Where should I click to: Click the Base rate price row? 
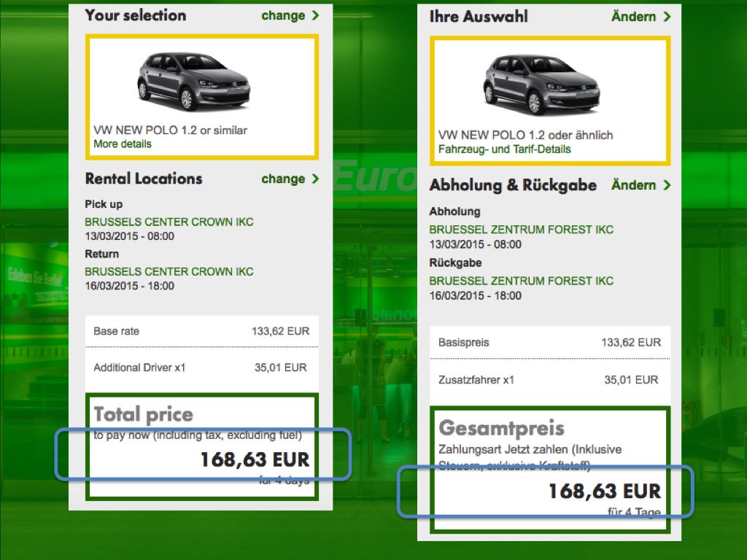coord(201,331)
